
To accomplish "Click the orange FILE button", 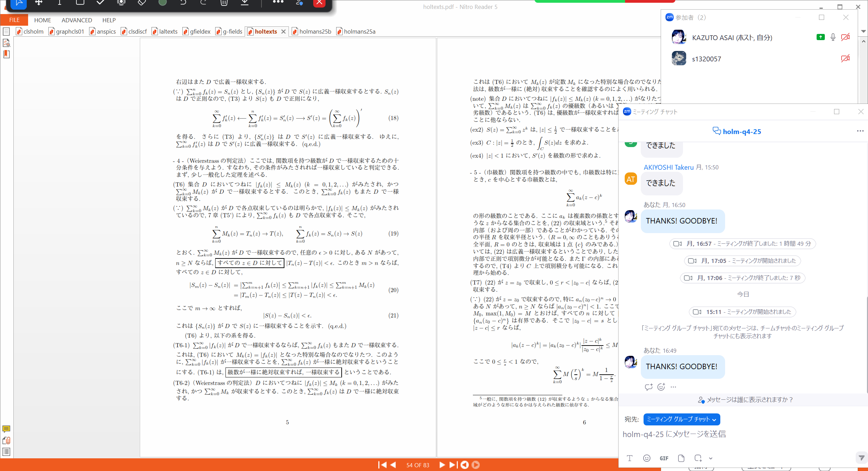I will [14, 20].
